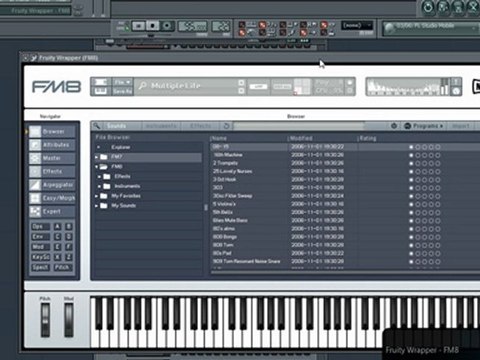Click the gear icon left of Programs
Screen dimensions: 480x360
click(x=394, y=126)
